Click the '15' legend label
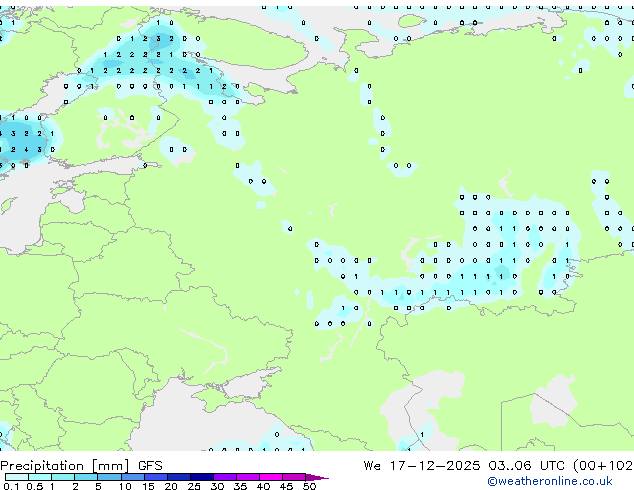Viewport: 634px width, 490px height. (x=148, y=486)
